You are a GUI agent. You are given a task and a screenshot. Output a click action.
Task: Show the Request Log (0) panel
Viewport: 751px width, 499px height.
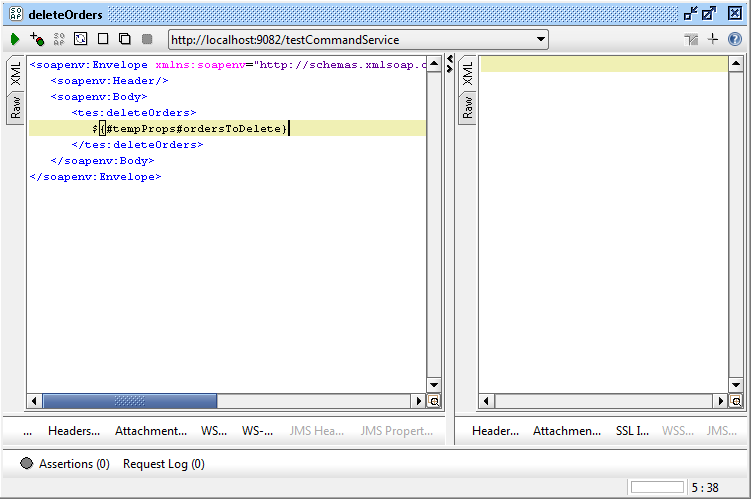[x=163, y=464]
